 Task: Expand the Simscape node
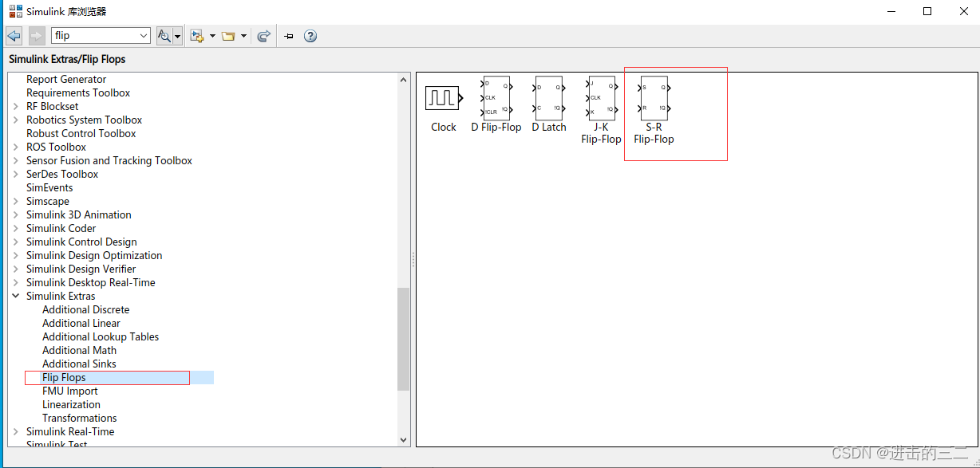[x=16, y=201]
